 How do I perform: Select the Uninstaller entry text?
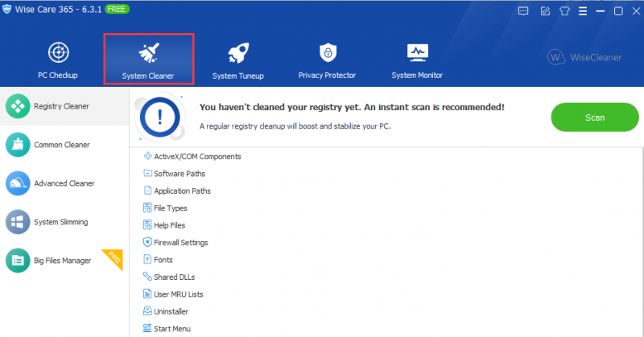click(171, 312)
